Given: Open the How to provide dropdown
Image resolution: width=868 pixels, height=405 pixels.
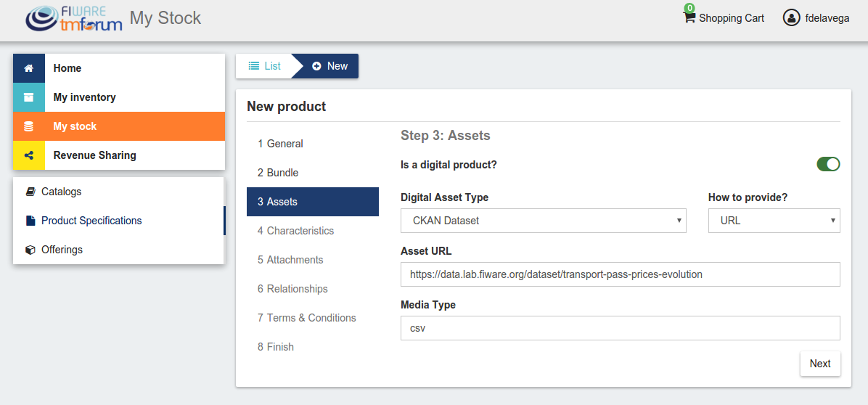Looking at the screenshot, I should coord(774,221).
